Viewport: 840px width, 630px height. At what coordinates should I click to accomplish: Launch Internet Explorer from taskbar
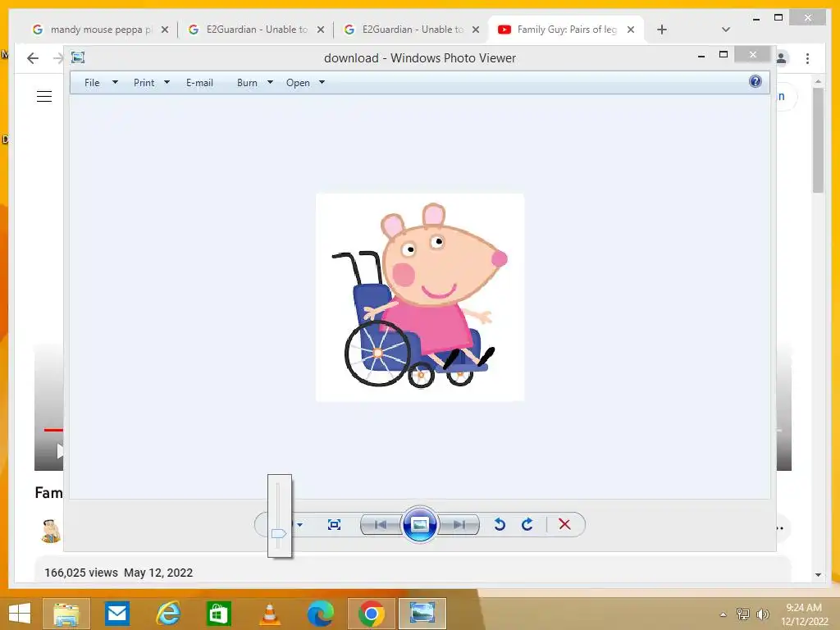167,614
